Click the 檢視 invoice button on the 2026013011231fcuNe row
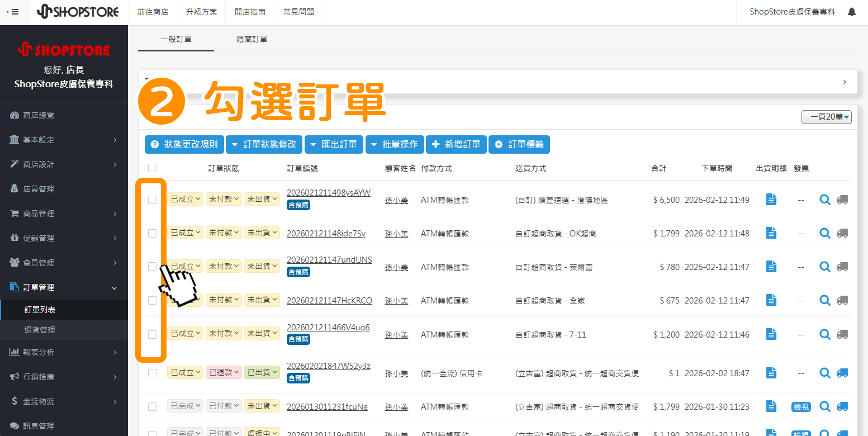Screen dimensions: 868x436 pos(801,406)
